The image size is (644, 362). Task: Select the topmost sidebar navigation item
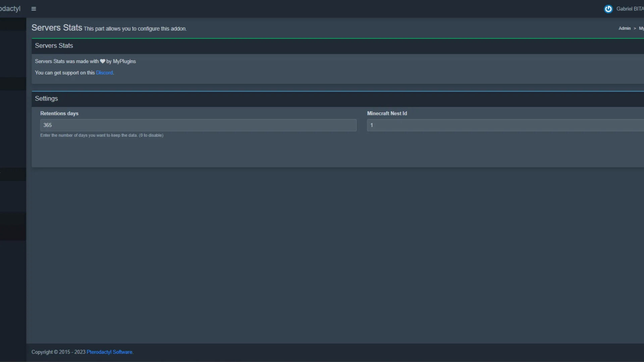click(x=13, y=23)
